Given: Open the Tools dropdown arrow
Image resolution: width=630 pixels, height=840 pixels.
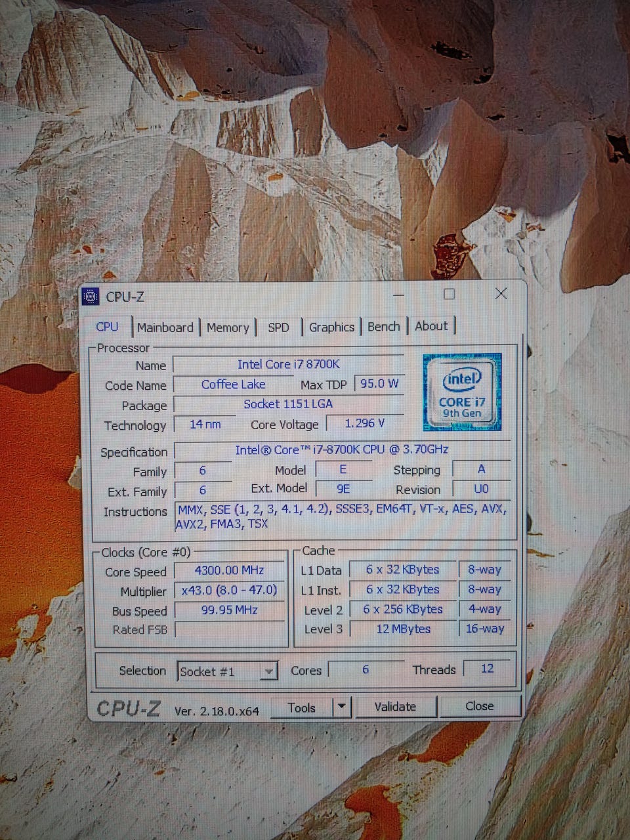Looking at the screenshot, I should (x=341, y=707).
